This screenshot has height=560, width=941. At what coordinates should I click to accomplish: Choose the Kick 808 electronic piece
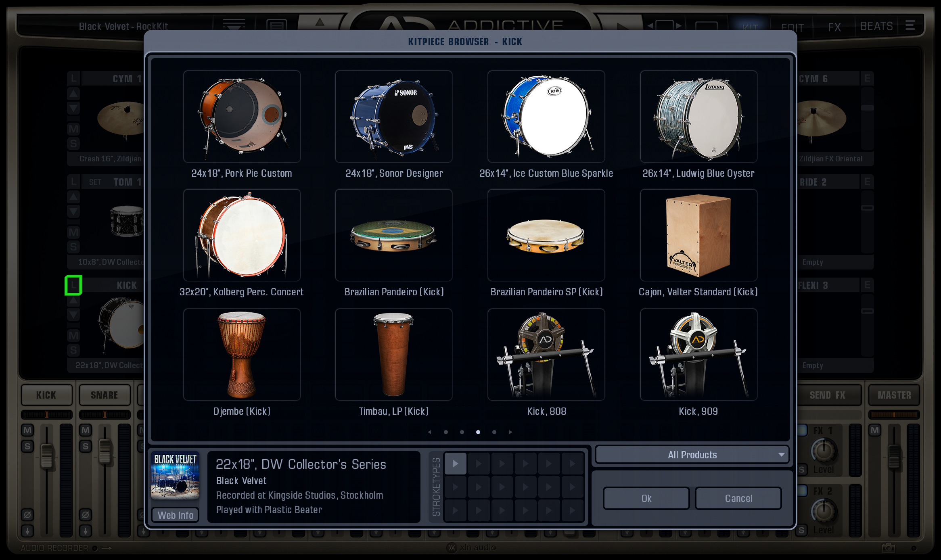click(546, 355)
